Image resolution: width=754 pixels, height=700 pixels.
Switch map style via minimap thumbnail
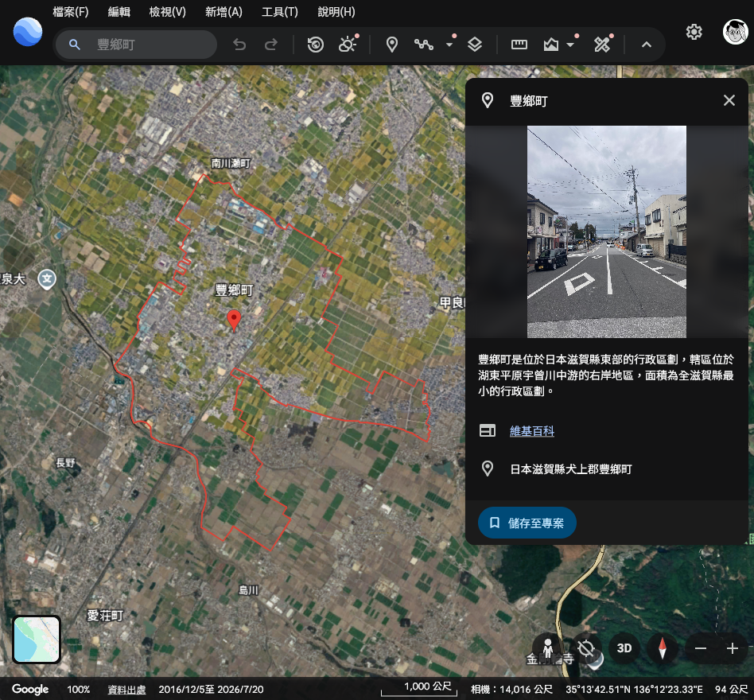(x=37, y=639)
